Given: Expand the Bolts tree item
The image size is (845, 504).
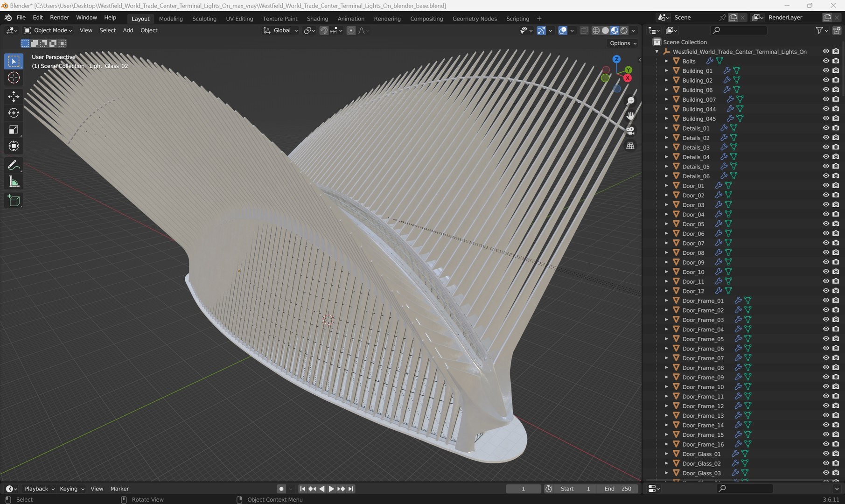Looking at the screenshot, I should tap(666, 61).
